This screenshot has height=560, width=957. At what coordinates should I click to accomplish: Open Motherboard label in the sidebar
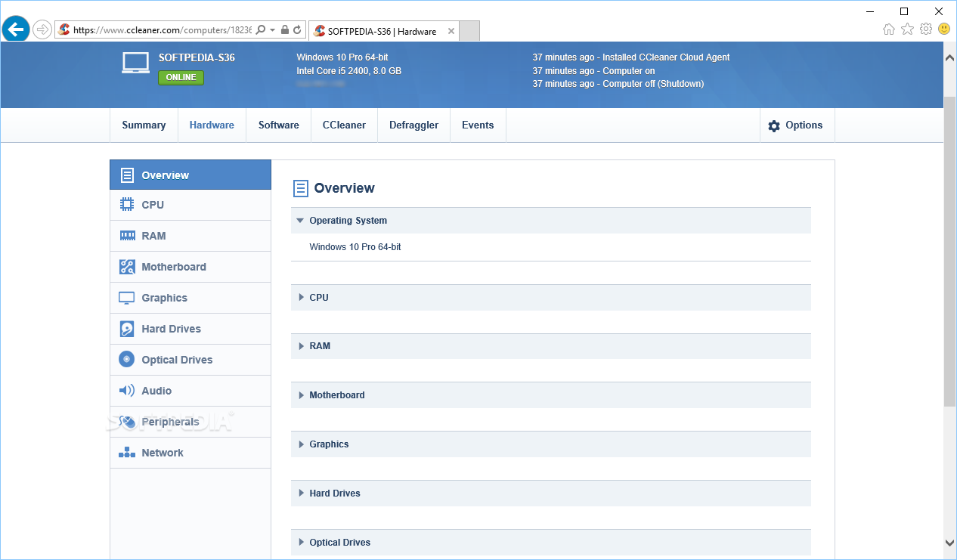coord(174,267)
